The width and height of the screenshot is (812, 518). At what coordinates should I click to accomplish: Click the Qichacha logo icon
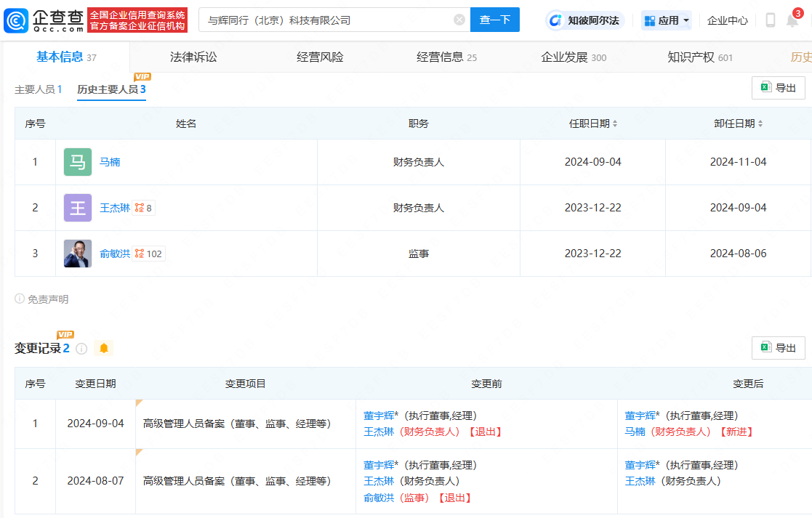coord(16,20)
